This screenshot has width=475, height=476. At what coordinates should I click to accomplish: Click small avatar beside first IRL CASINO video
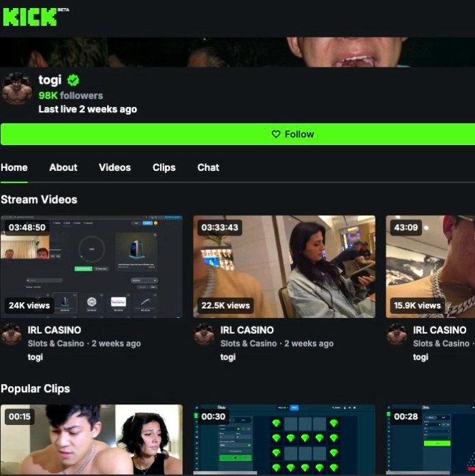coord(12,334)
